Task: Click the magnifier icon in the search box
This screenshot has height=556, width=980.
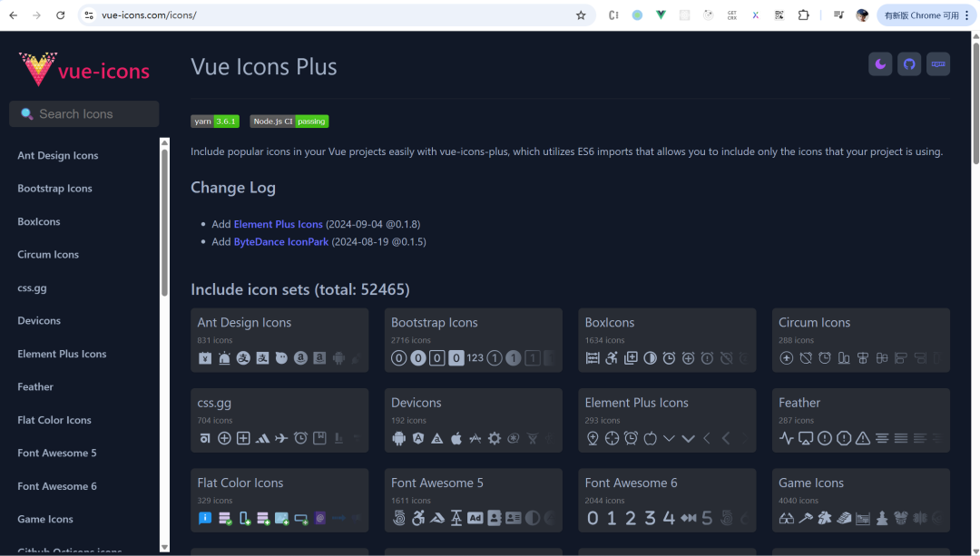Action: click(27, 113)
